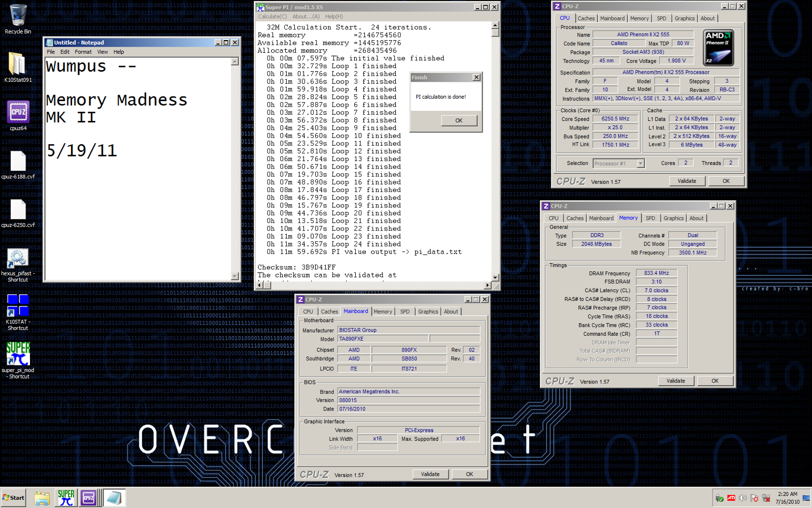Click Notepad vertical scrollbar down arrow
The image size is (812, 508).
coord(234,276)
